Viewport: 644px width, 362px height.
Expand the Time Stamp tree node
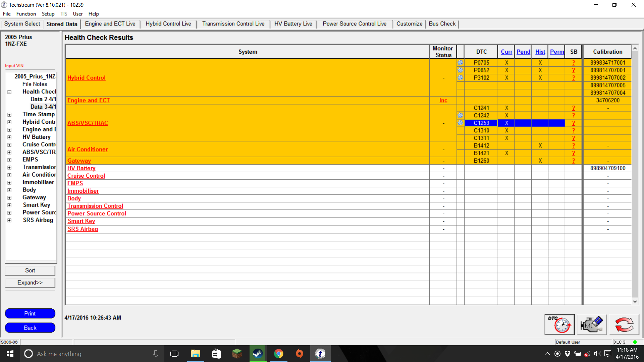coord(9,115)
